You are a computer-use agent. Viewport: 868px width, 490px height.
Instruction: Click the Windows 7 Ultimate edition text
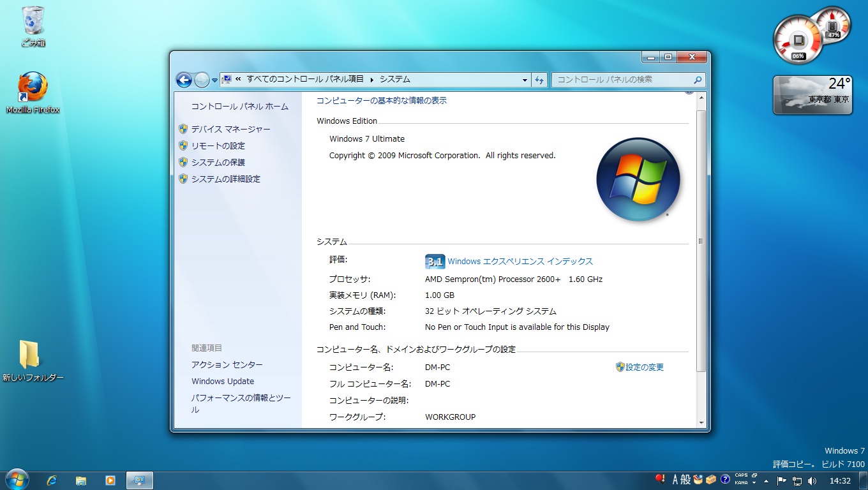point(367,139)
